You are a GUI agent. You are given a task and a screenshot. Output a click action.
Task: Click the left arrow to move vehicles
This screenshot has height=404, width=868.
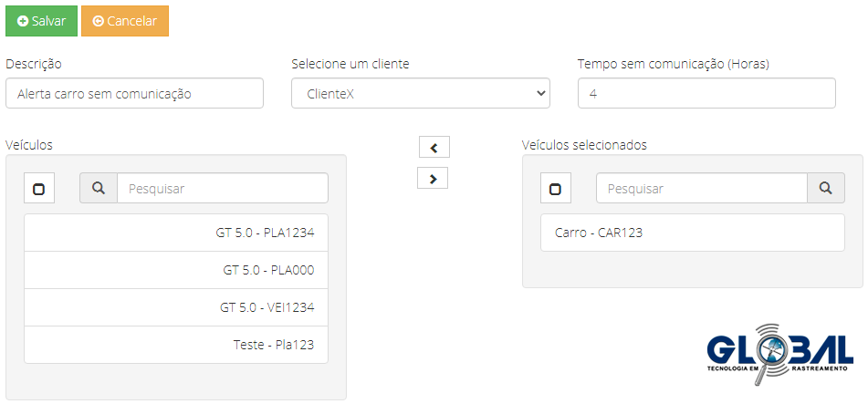tap(434, 147)
